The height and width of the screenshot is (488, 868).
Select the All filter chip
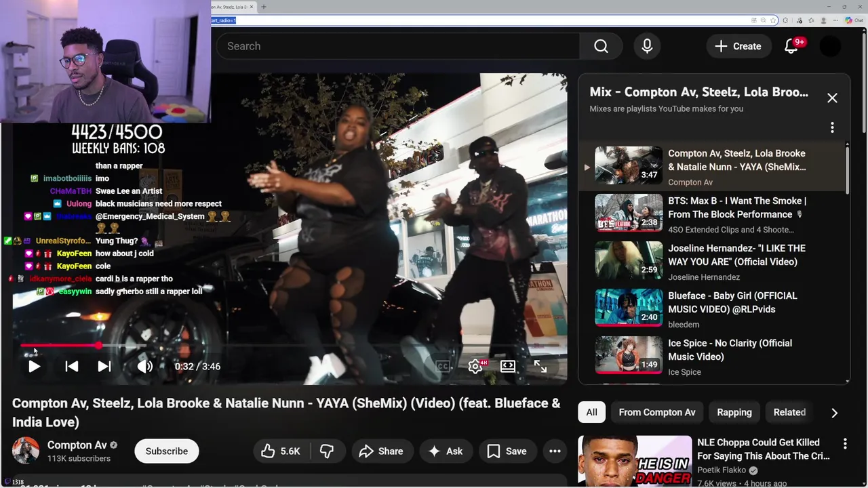coord(591,412)
